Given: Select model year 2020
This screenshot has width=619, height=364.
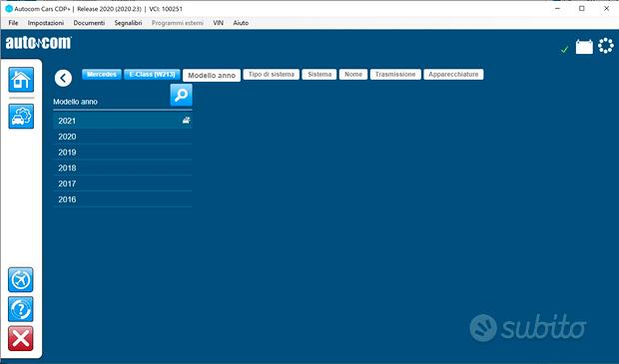Looking at the screenshot, I should [123, 137].
